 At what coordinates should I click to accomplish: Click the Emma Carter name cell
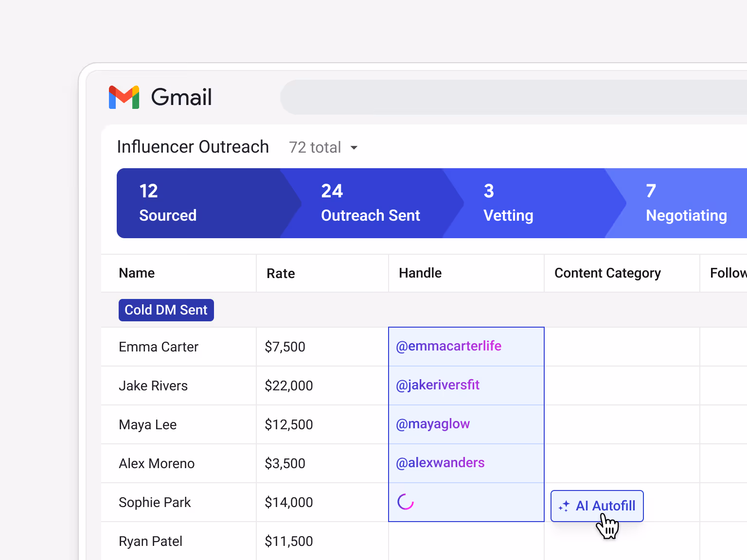178,347
